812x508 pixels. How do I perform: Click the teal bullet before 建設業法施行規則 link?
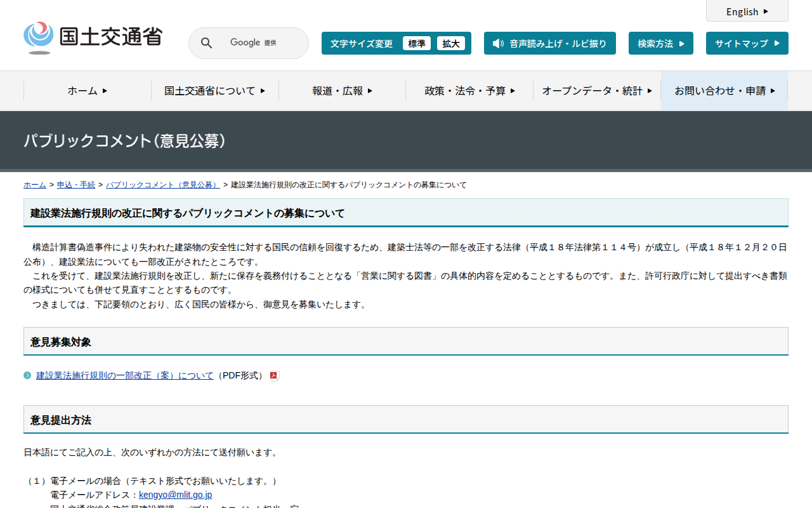pos(27,375)
